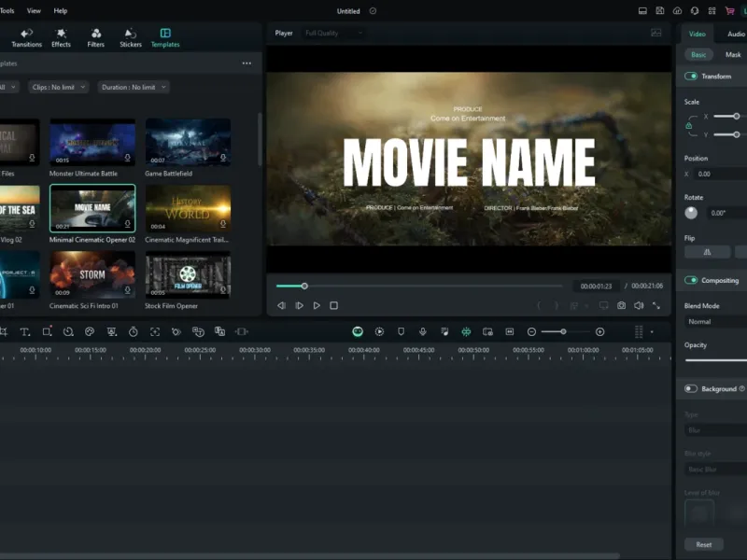The image size is (747, 560).
Task: Click the Position X input field
Action: [x=720, y=174]
